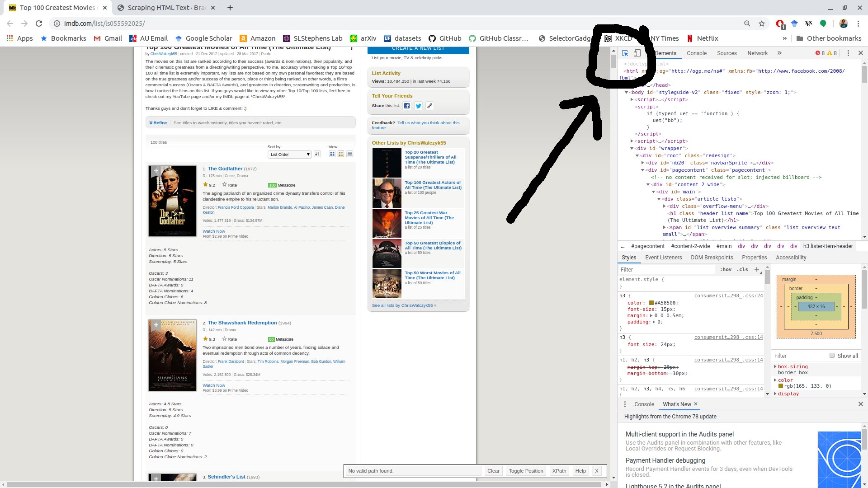Click the new style rule plus icon
This screenshot has width=868, height=488.
[757, 269]
